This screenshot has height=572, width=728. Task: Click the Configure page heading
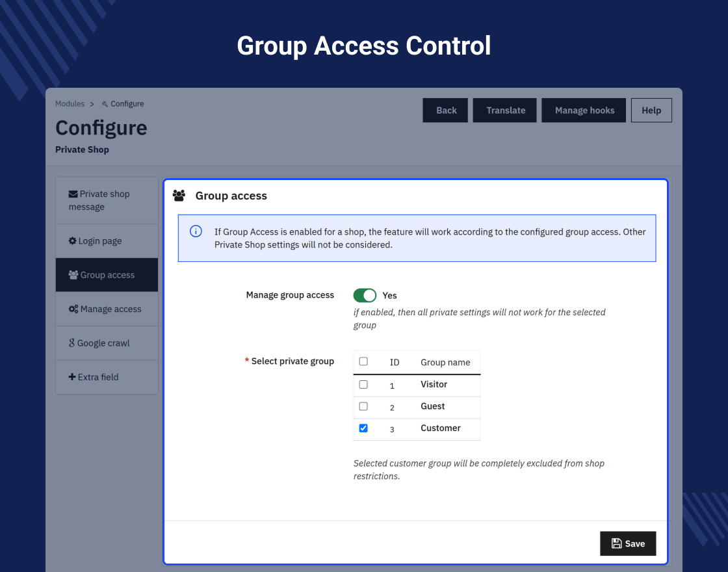pos(101,127)
